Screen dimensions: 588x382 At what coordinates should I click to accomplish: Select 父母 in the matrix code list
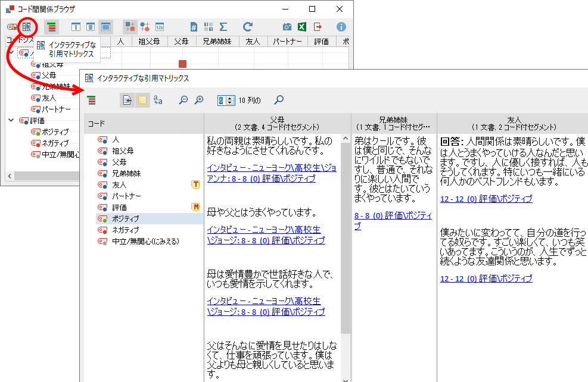pos(119,162)
